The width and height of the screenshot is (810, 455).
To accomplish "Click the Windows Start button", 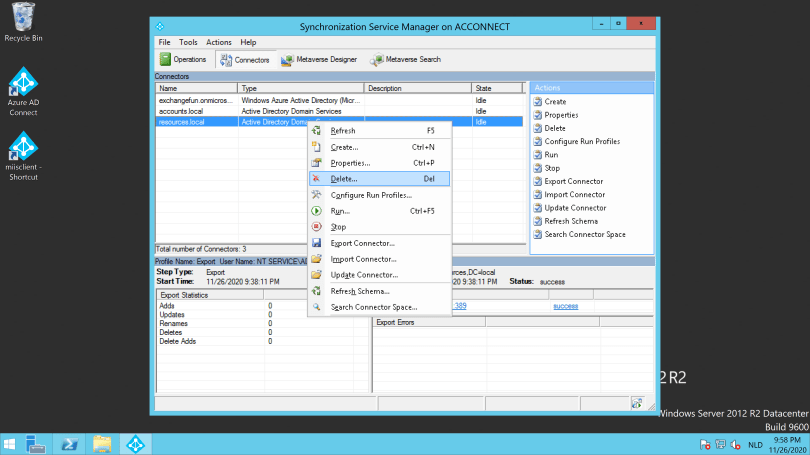I will [11, 443].
